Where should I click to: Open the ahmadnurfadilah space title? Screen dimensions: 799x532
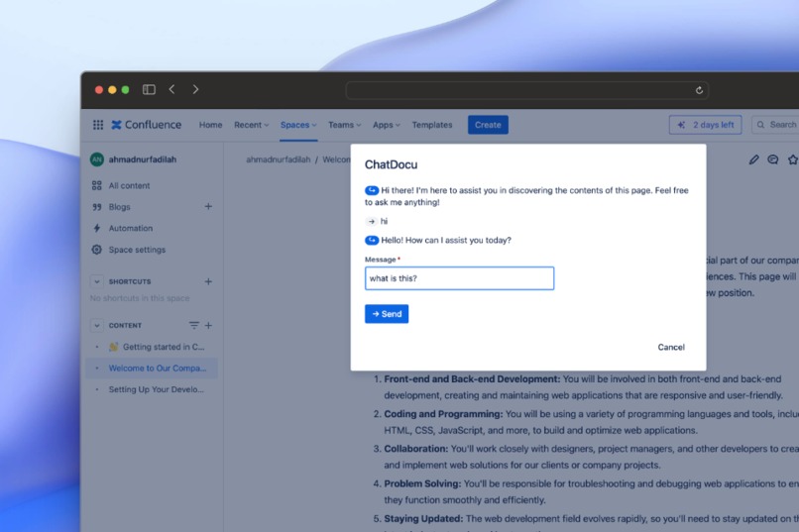pyautogui.click(x=143, y=160)
